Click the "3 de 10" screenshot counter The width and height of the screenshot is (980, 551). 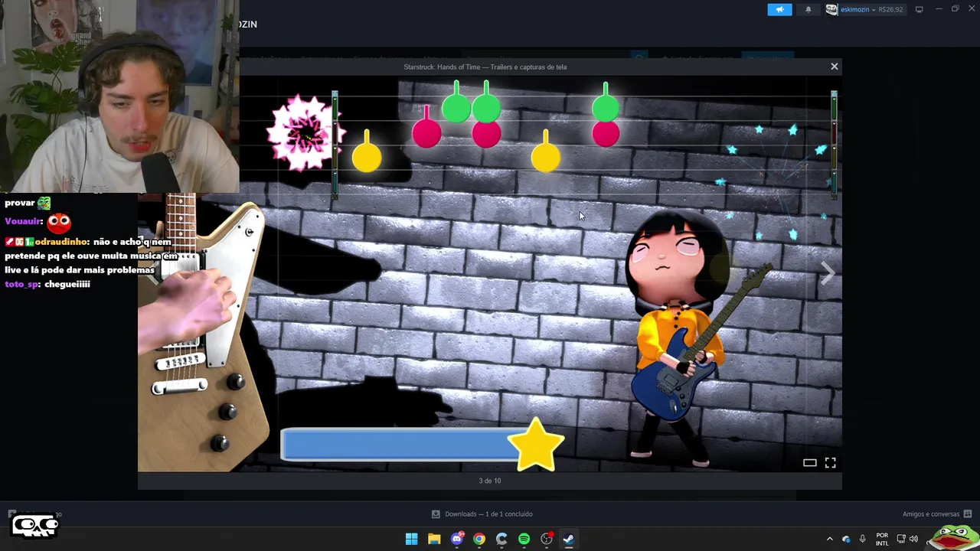click(490, 481)
